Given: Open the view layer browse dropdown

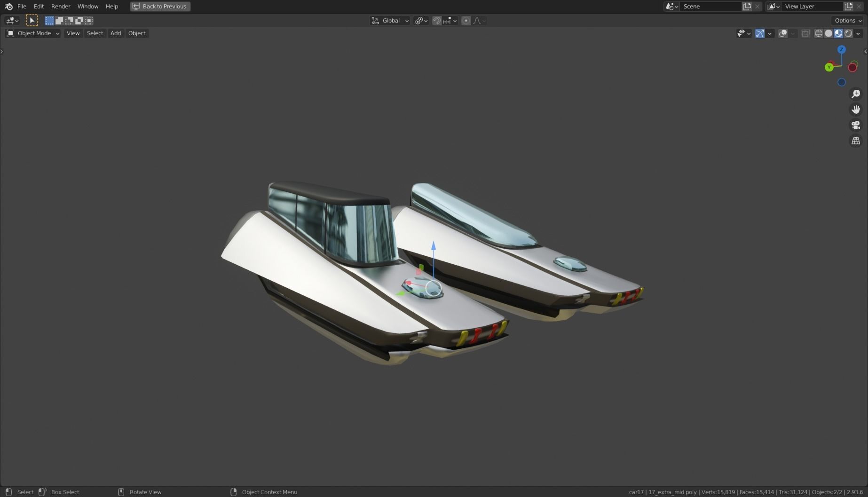Looking at the screenshot, I should pyautogui.click(x=773, y=6).
